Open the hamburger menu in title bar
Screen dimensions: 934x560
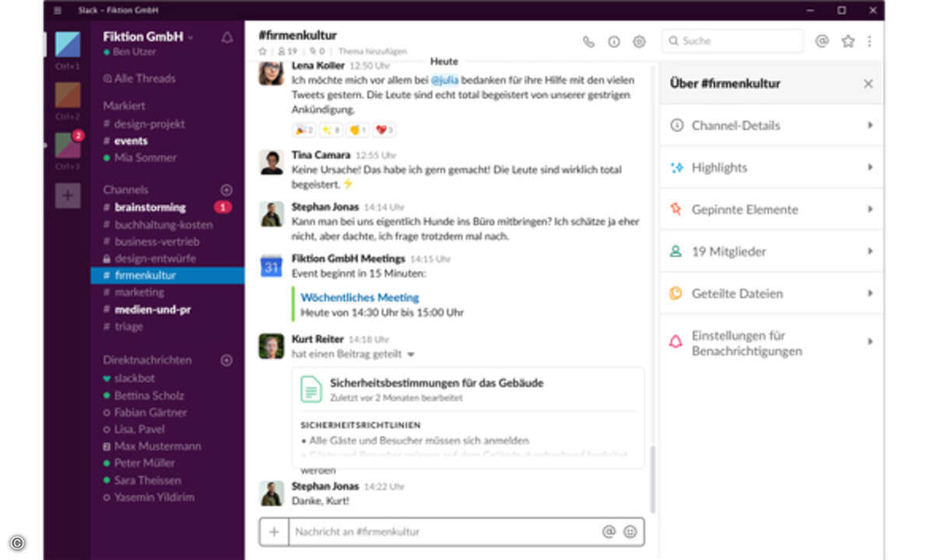pos(58,10)
